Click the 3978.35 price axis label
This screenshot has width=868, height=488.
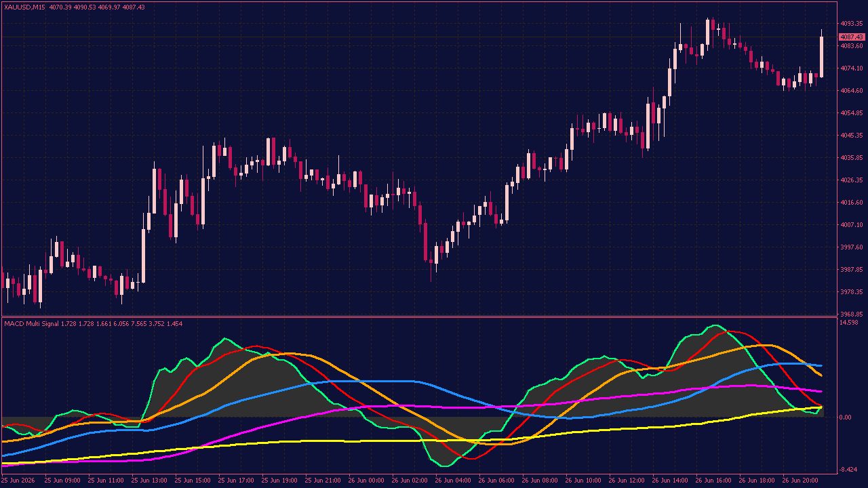851,292
